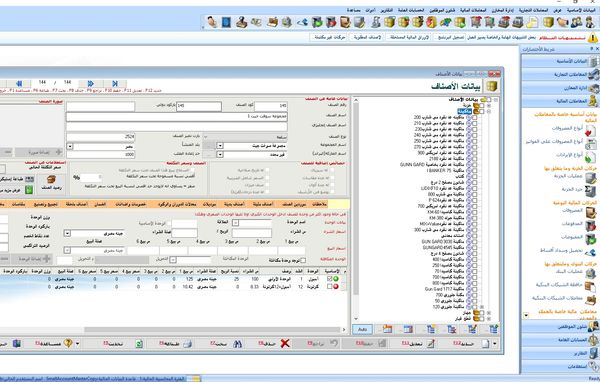Expand the قطع غيار tree folder
Image resolution: width=600 pixels, height=382 pixels.
[489, 318]
